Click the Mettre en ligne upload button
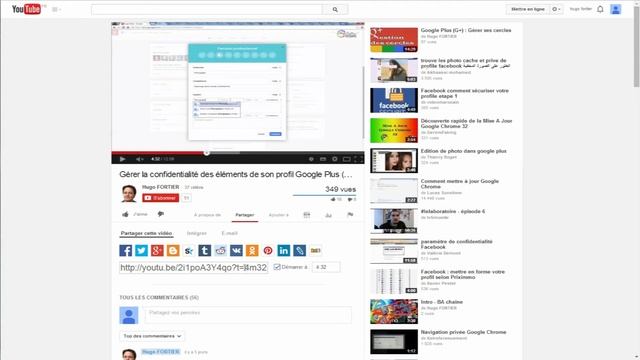Image resolution: width=640 pixels, height=360 pixels. tap(527, 9)
